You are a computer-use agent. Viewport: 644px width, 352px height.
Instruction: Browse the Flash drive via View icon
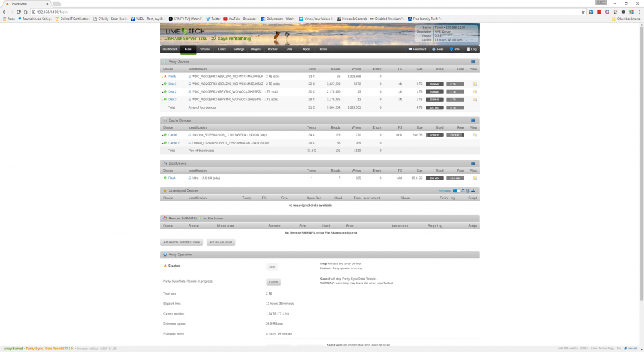(475, 178)
